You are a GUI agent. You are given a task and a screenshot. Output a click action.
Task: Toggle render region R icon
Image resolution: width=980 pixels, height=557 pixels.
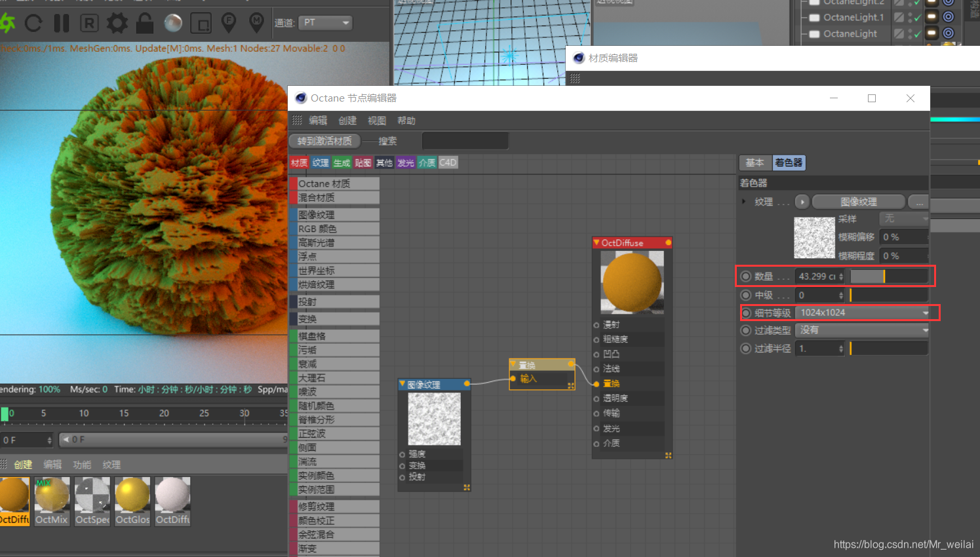click(89, 23)
